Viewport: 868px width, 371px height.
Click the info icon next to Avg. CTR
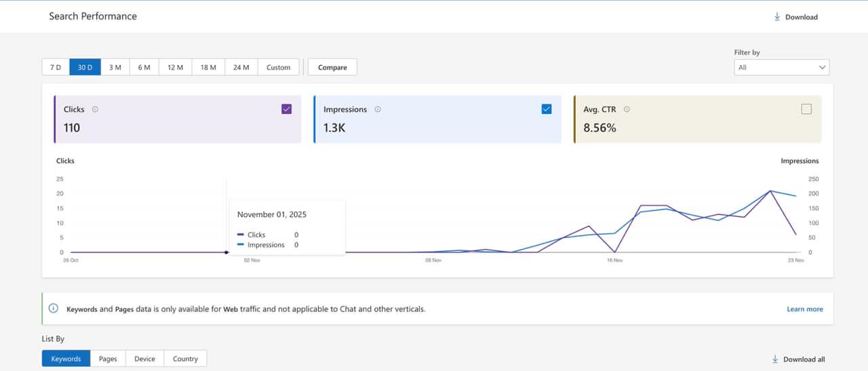[x=627, y=109]
